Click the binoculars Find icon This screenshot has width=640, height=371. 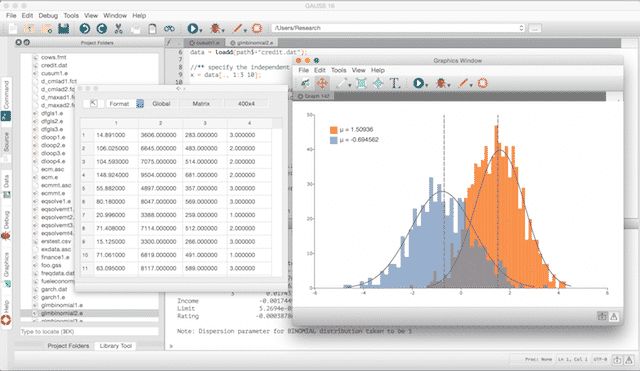[x=169, y=28]
